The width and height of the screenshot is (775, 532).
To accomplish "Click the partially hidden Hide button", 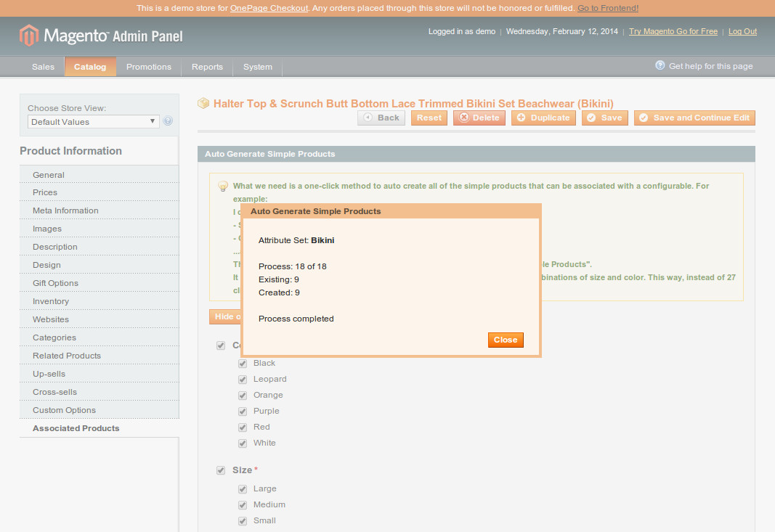I will pyautogui.click(x=225, y=316).
